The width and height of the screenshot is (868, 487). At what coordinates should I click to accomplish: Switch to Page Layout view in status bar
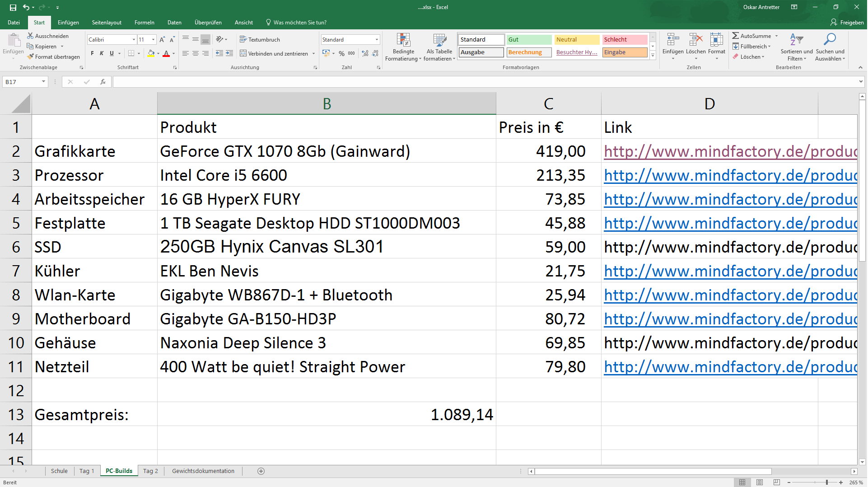point(760,482)
